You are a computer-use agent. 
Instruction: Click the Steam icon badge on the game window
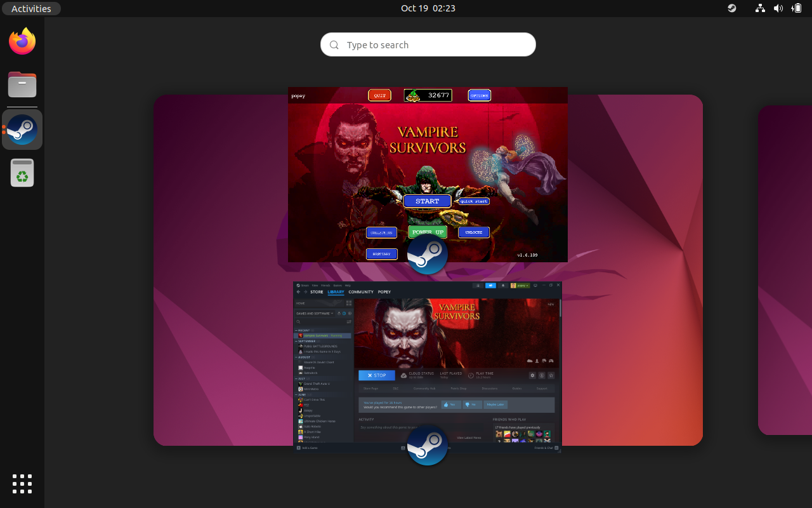pyautogui.click(x=427, y=254)
